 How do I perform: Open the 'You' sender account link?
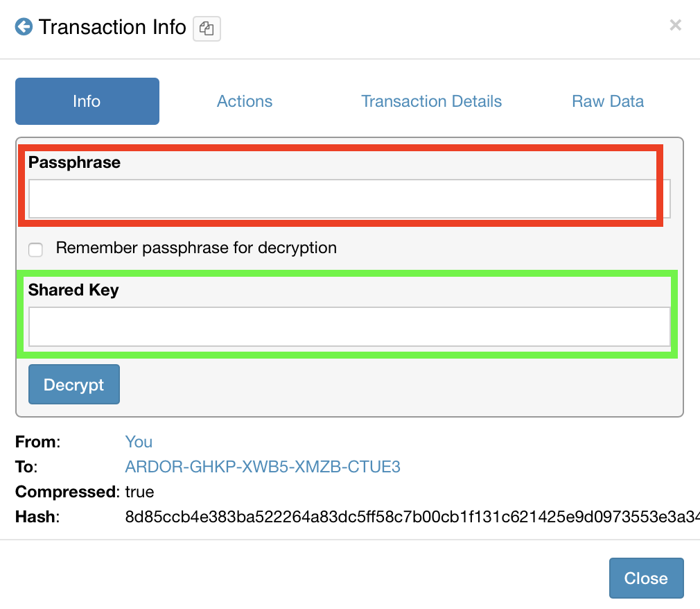(x=139, y=442)
